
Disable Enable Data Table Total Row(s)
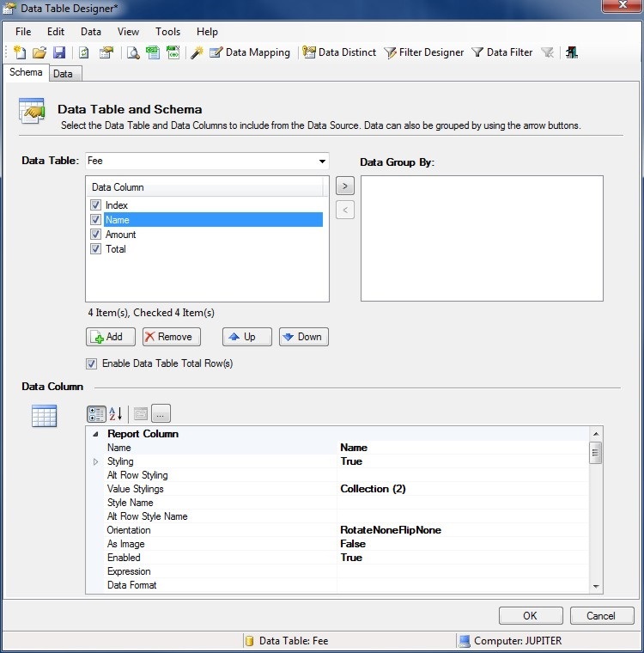pos(92,363)
